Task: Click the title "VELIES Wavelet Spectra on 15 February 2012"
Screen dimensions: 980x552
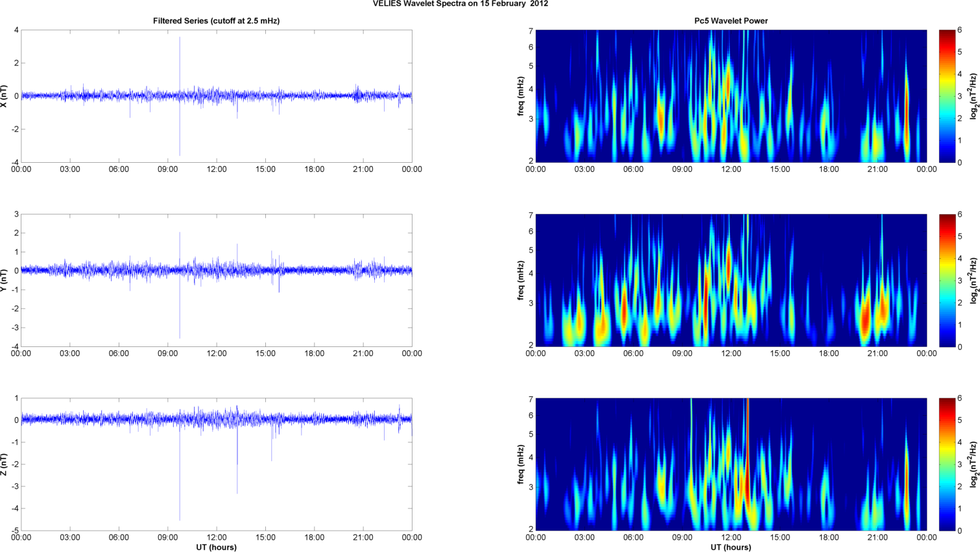Action: [460, 4]
